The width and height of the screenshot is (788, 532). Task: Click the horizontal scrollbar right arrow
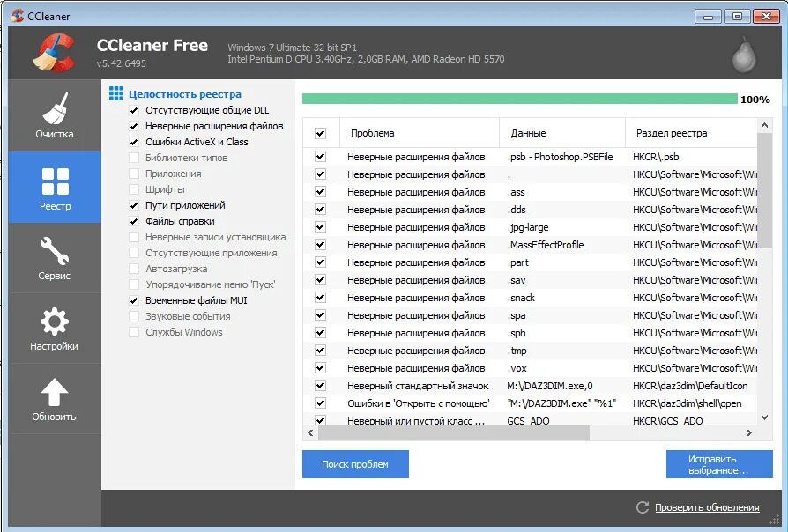coord(749,433)
